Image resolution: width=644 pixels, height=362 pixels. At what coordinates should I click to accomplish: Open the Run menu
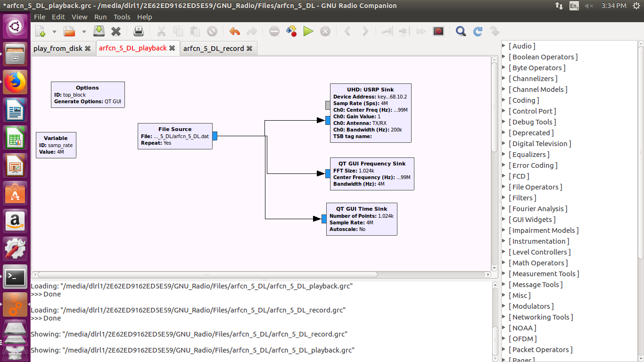100,17
